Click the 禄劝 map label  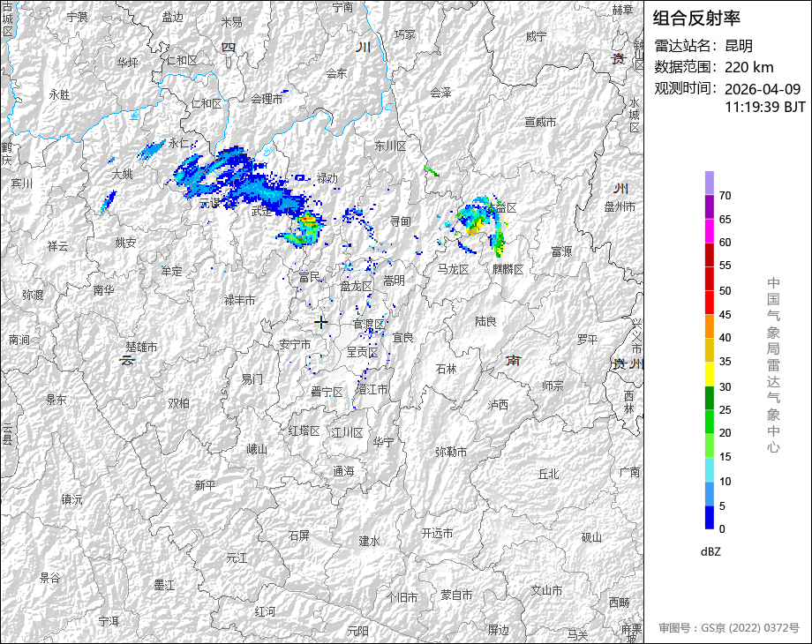pyautogui.click(x=327, y=178)
